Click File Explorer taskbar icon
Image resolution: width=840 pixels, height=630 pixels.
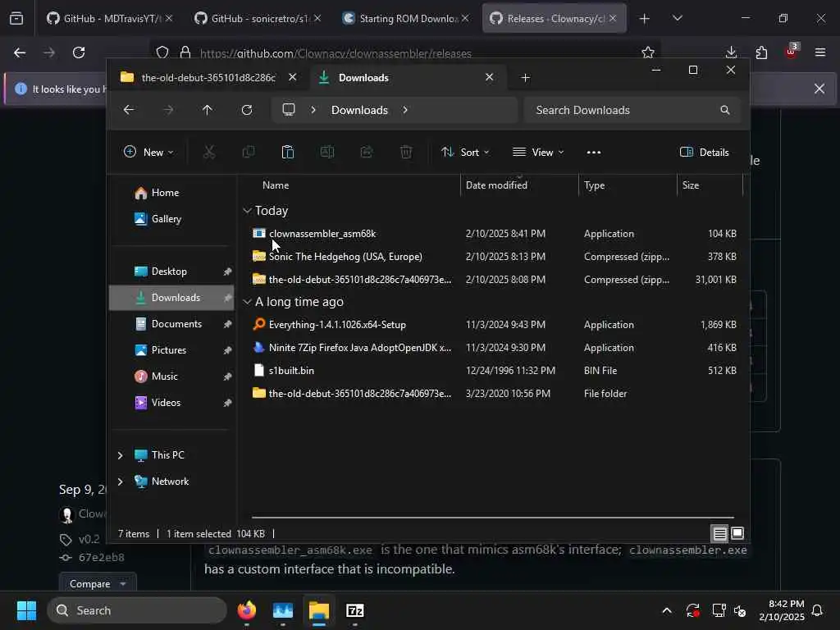point(319,610)
